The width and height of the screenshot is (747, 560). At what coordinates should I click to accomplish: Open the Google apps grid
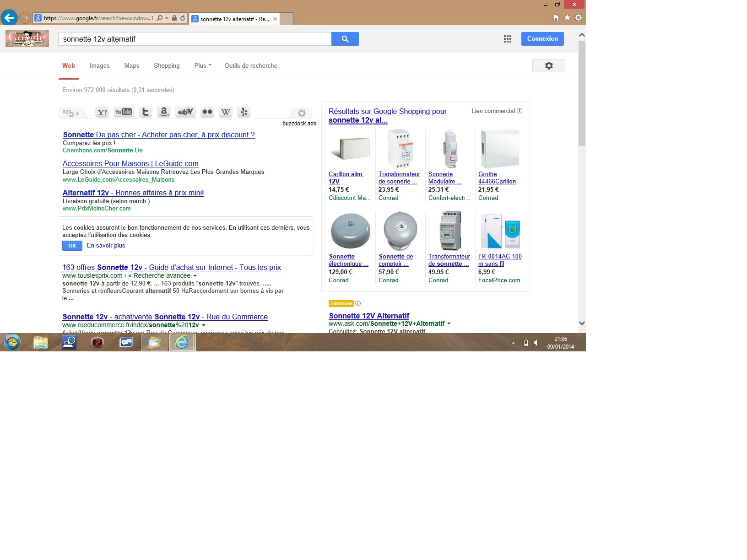point(508,39)
